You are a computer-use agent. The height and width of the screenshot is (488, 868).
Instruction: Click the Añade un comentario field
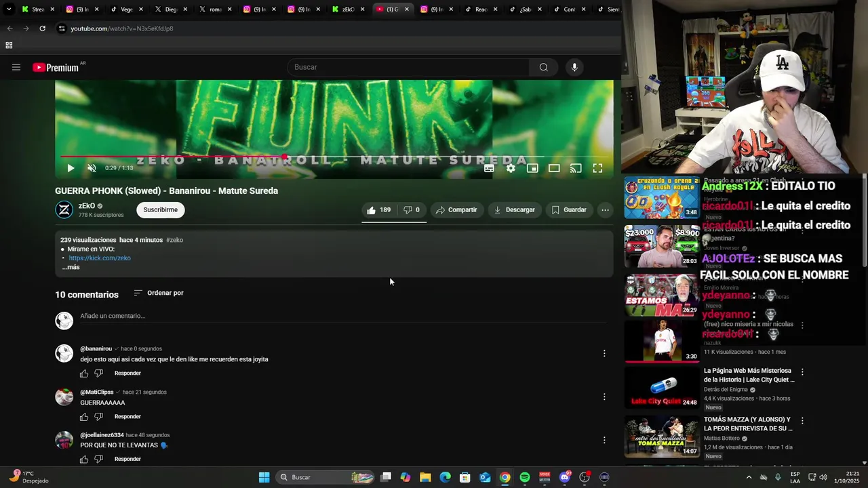point(342,317)
